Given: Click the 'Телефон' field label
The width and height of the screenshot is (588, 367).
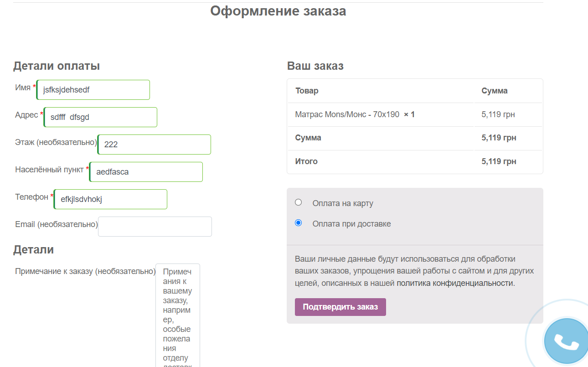Looking at the screenshot, I should pos(31,197).
